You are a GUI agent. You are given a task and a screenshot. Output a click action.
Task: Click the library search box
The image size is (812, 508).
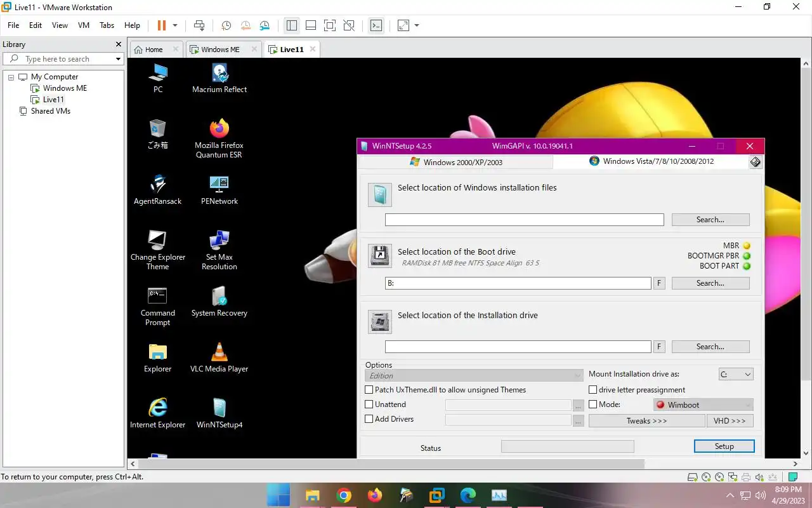[x=63, y=59]
